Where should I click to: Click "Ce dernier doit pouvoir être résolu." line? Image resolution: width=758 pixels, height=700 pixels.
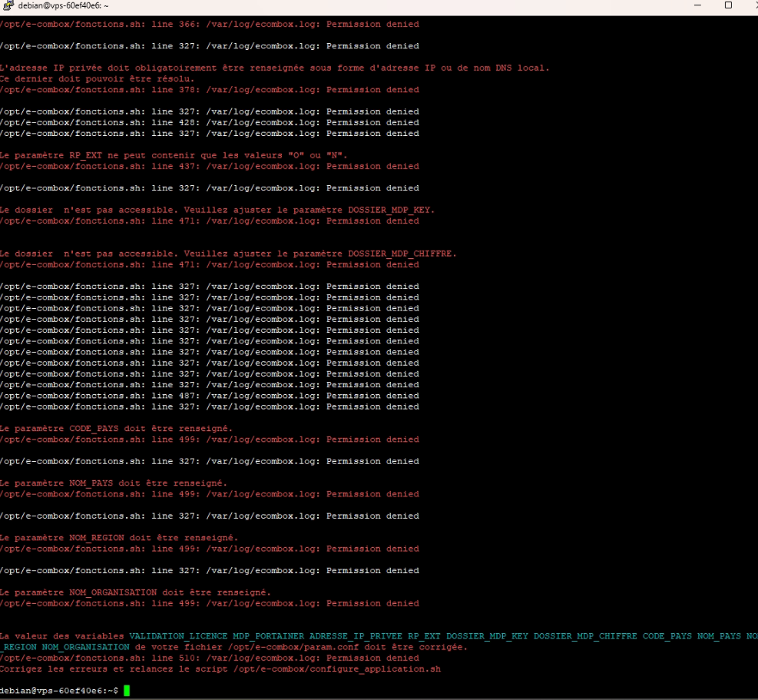click(x=97, y=79)
